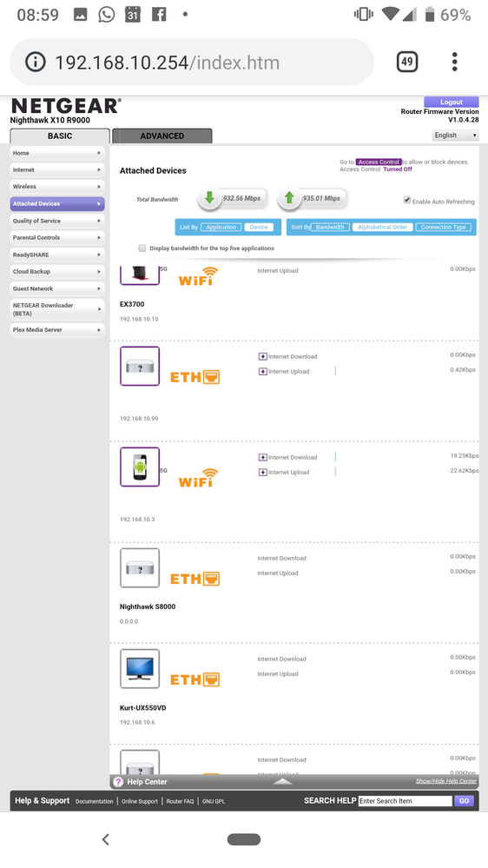Open the Online Support link
This screenshot has height=868, width=488.
tap(140, 801)
